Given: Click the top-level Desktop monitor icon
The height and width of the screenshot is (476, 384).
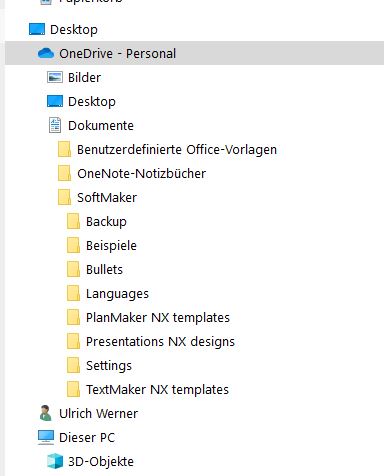Looking at the screenshot, I should [x=37, y=29].
